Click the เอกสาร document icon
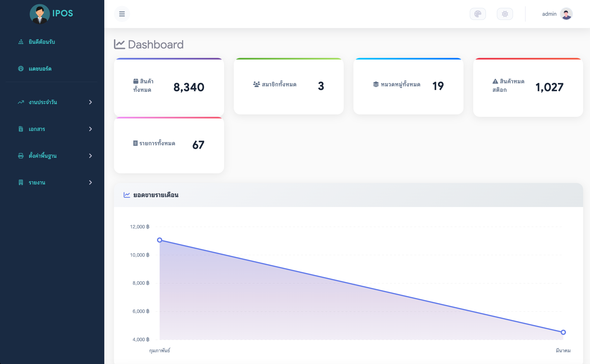 [21, 129]
